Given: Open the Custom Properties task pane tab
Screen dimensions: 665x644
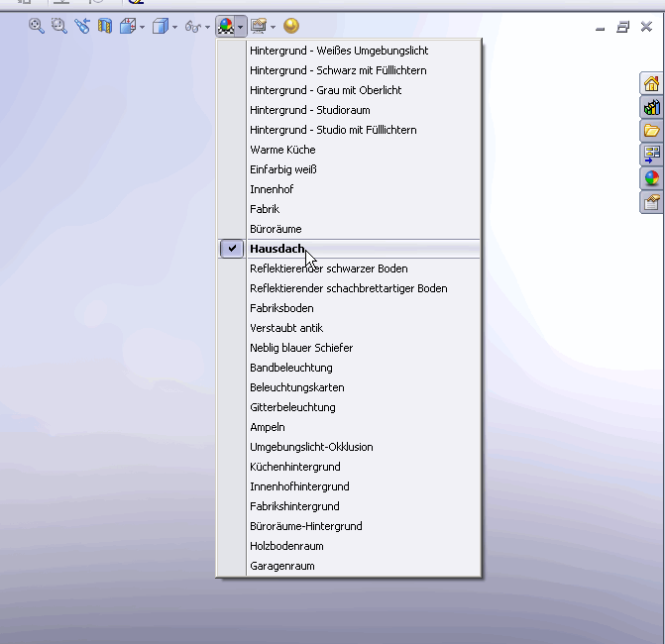Looking at the screenshot, I should tap(651, 202).
